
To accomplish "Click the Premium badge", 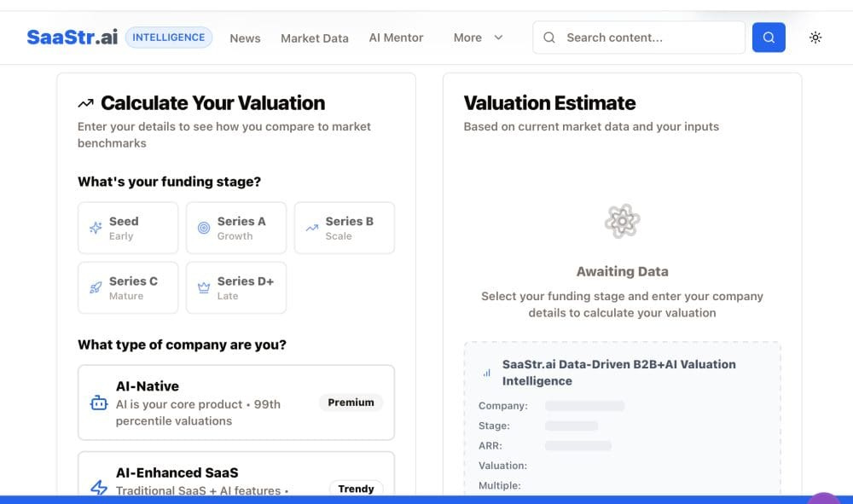I will click(x=351, y=403).
